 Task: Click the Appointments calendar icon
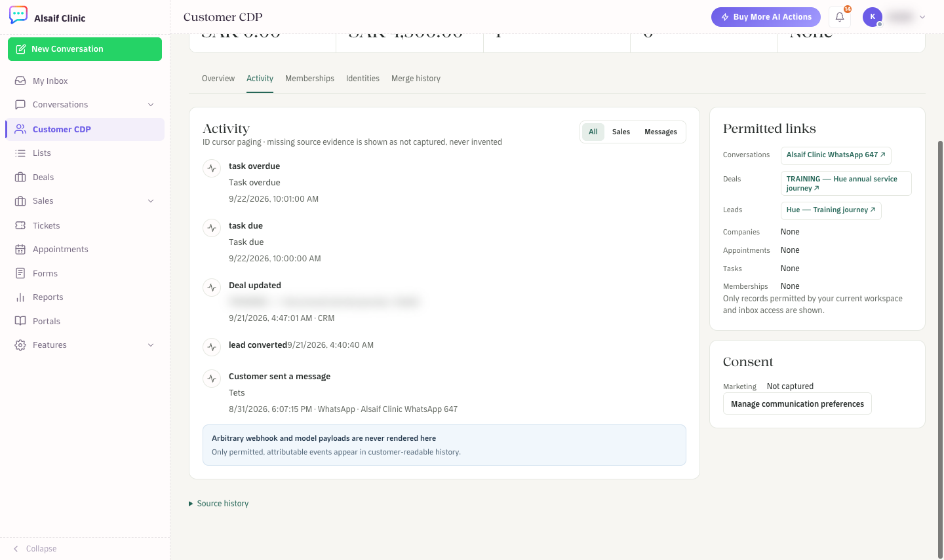pyautogui.click(x=20, y=250)
